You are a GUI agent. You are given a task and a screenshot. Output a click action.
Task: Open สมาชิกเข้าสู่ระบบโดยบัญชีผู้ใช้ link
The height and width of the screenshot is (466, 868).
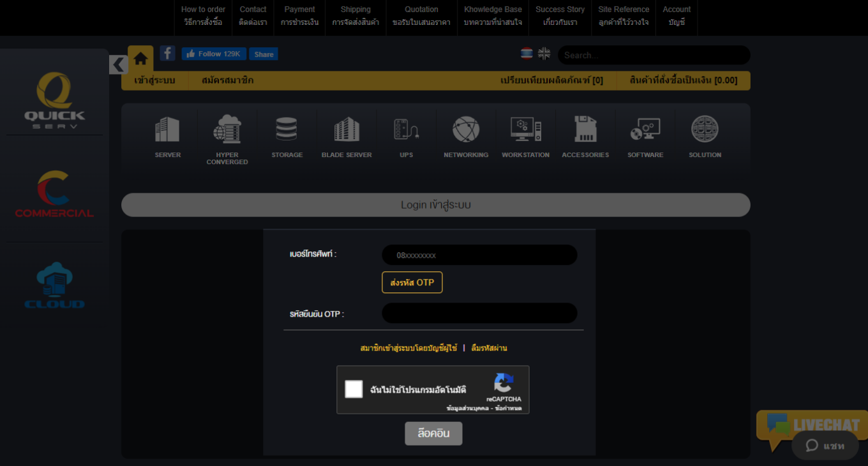click(408, 348)
